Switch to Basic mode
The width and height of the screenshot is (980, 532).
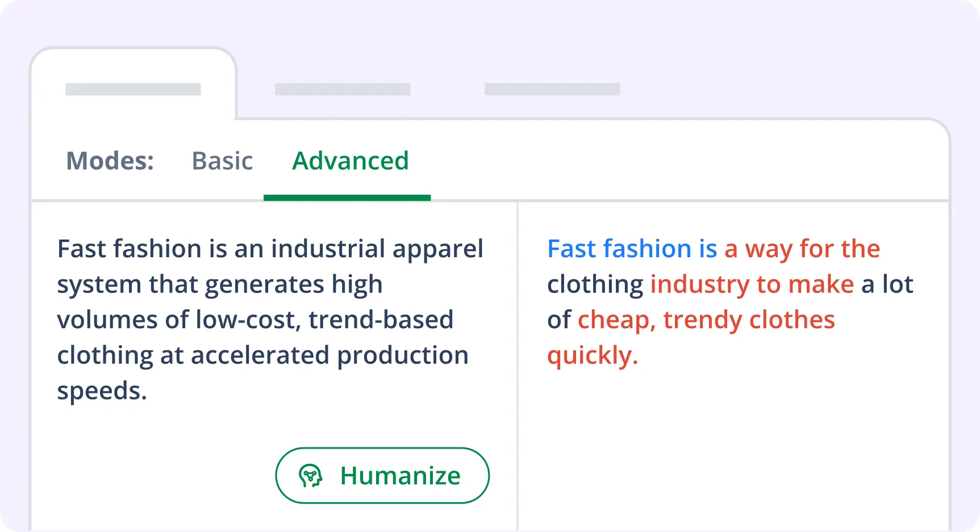[222, 161]
